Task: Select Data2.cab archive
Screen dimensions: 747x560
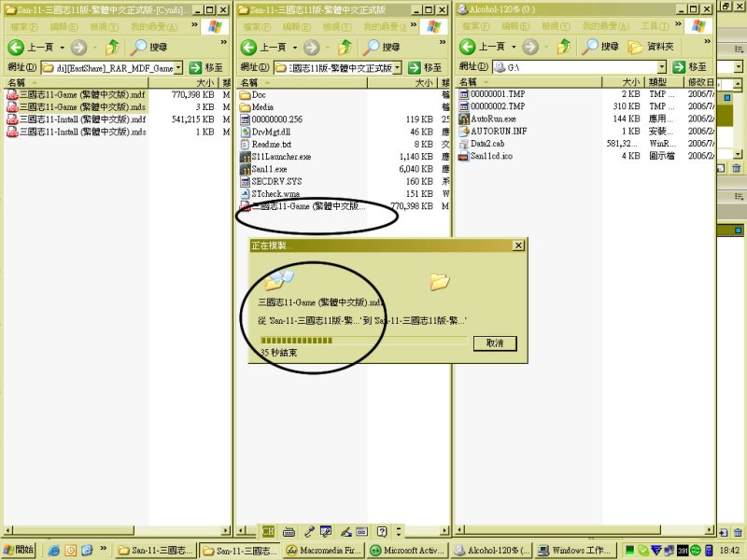Action: 482,144
